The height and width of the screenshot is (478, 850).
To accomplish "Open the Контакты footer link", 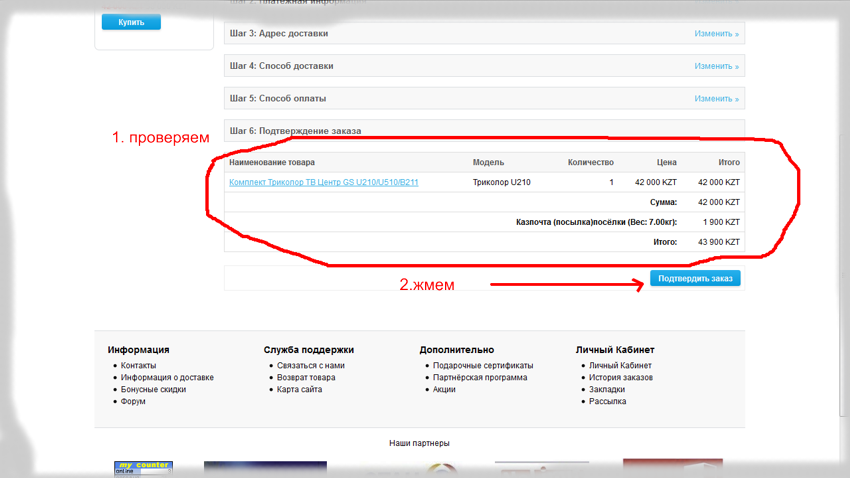I will click(x=138, y=365).
